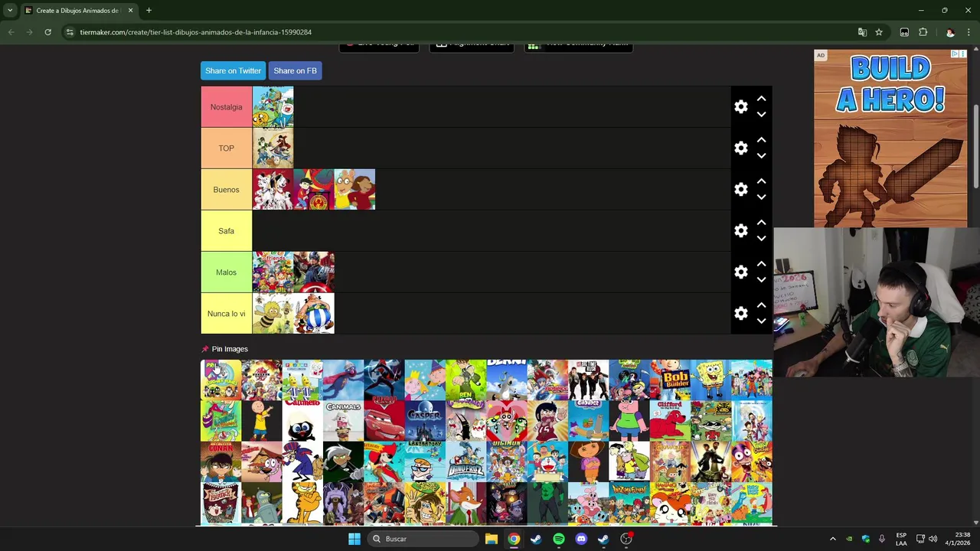Select the Caillou image

point(262,421)
